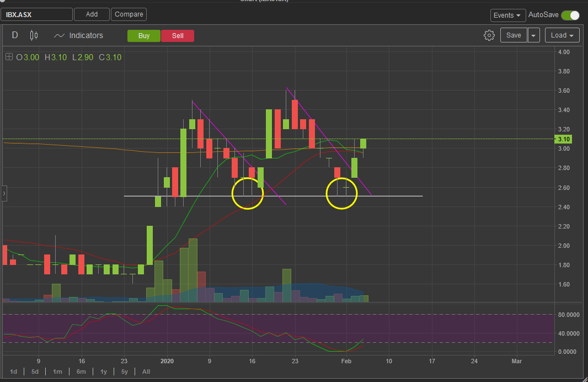The height and width of the screenshot is (382, 588).
Task: Select the 1d time range
Action: point(13,372)
